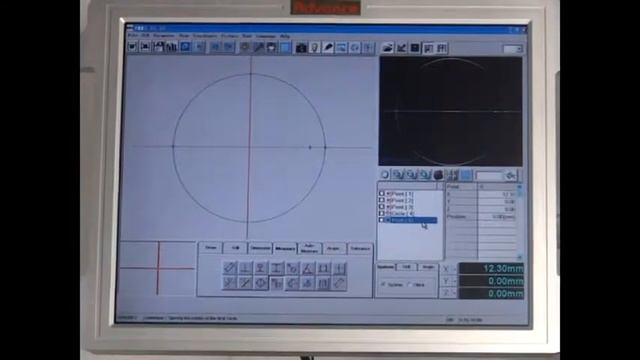Image resolution: width=640 pixels, height=360 pixels.
Task: Tick the checkbox for Point [2]
Action: [382, 200]
